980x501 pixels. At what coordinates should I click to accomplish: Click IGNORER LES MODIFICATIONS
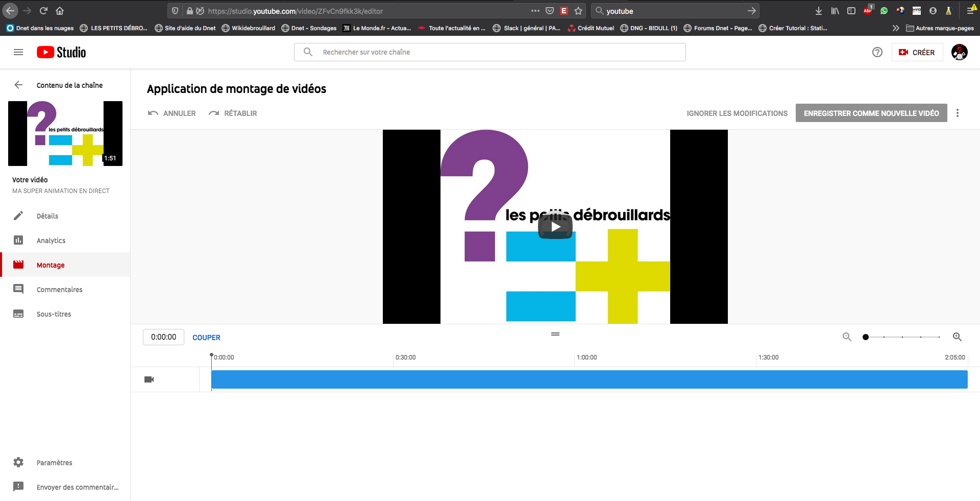(x=737, y=113)
